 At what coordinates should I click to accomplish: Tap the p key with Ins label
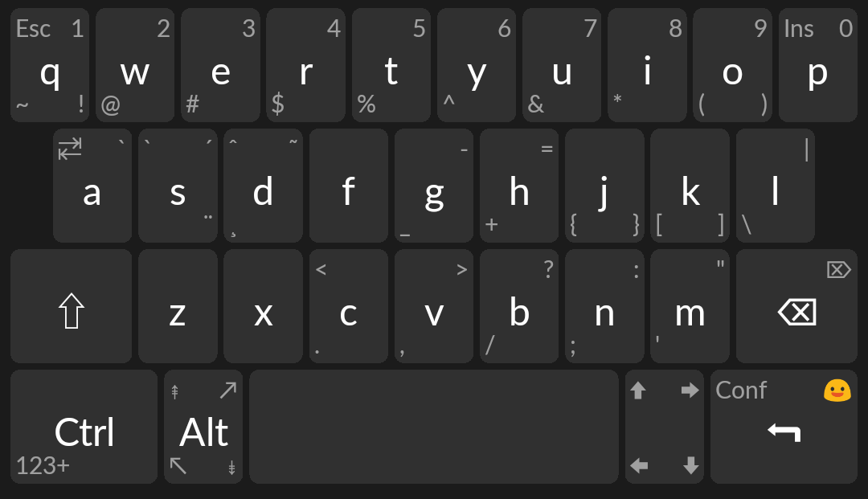(818, 65)
